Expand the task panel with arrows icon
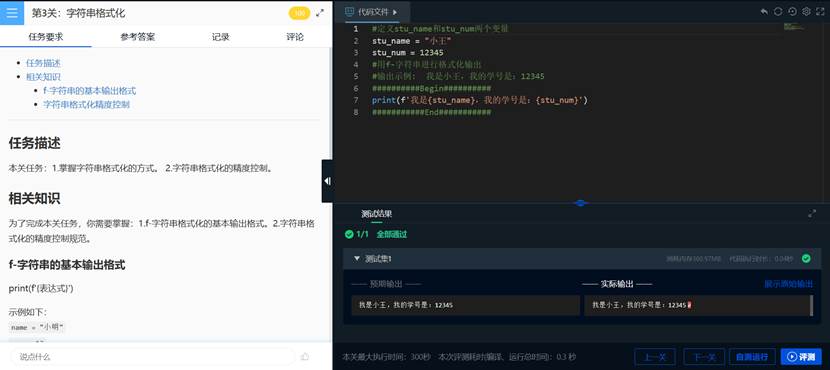Screen dimensions: 830x370 click(x=320, y=13)
